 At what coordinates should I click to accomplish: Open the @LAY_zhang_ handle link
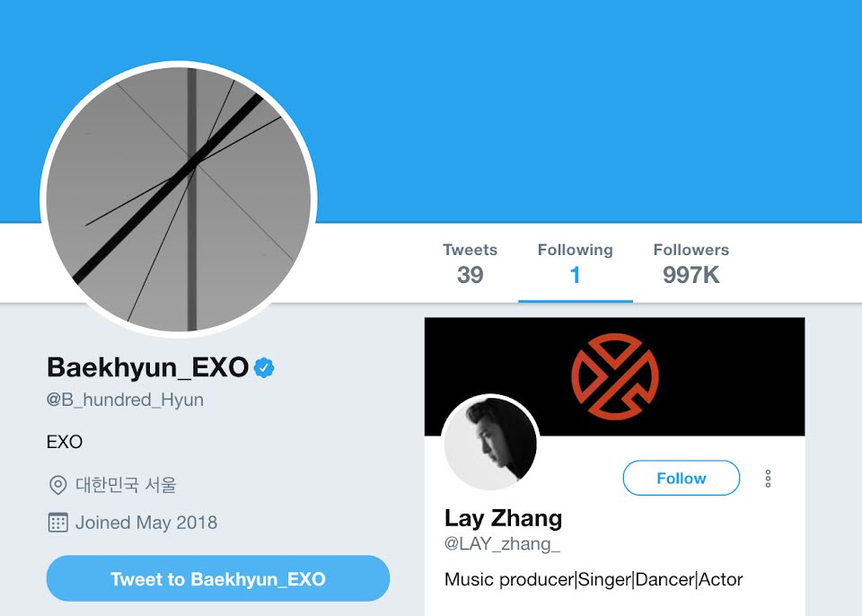pyautogui.click(x=502, y=544)
